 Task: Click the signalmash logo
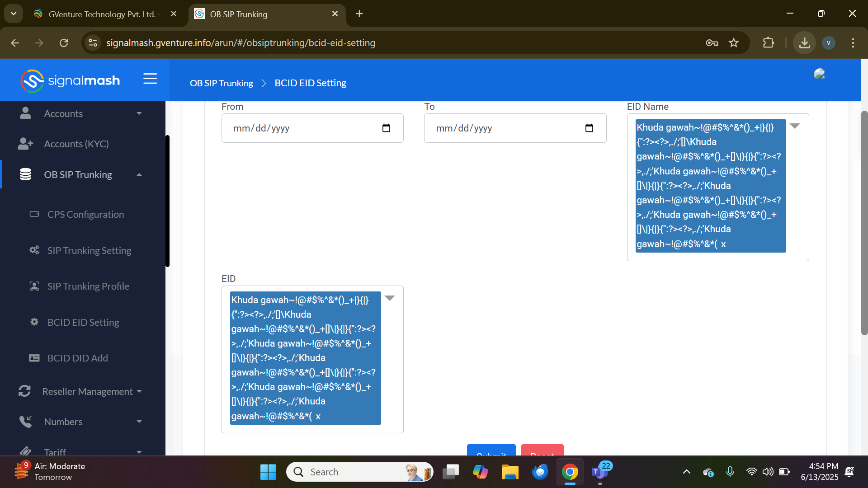(70, 81)
